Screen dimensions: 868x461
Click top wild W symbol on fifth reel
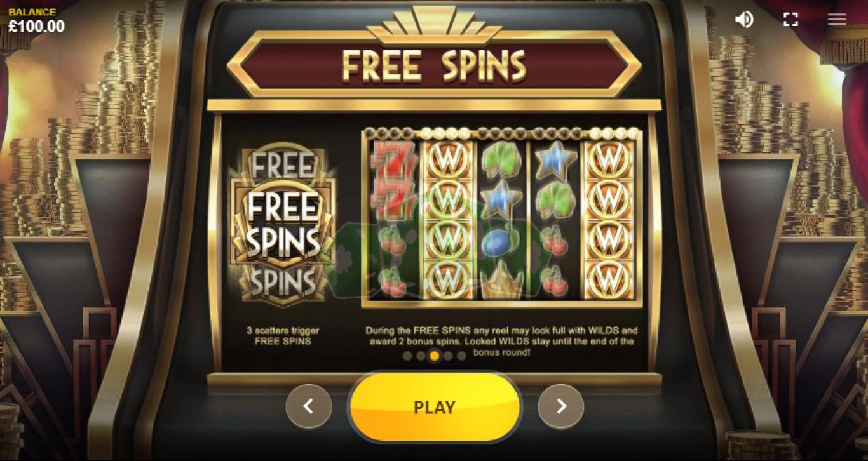point(609,161)
